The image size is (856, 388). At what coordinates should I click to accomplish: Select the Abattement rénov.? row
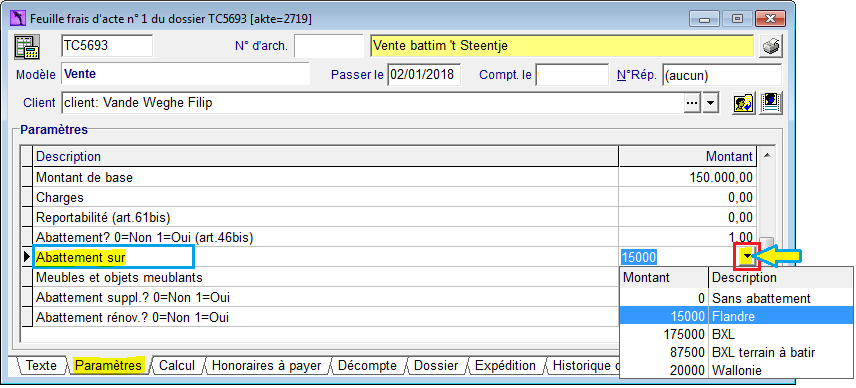pyautogui.click(x=326, y=317)
